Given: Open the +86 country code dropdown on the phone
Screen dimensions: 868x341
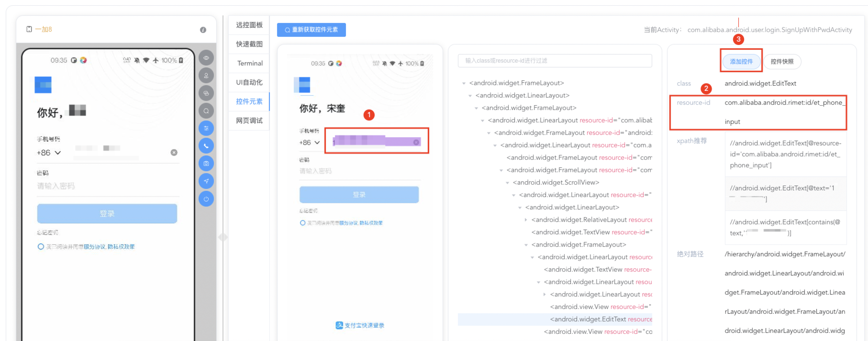Looking at the screenshot, I should click(49, 153).
